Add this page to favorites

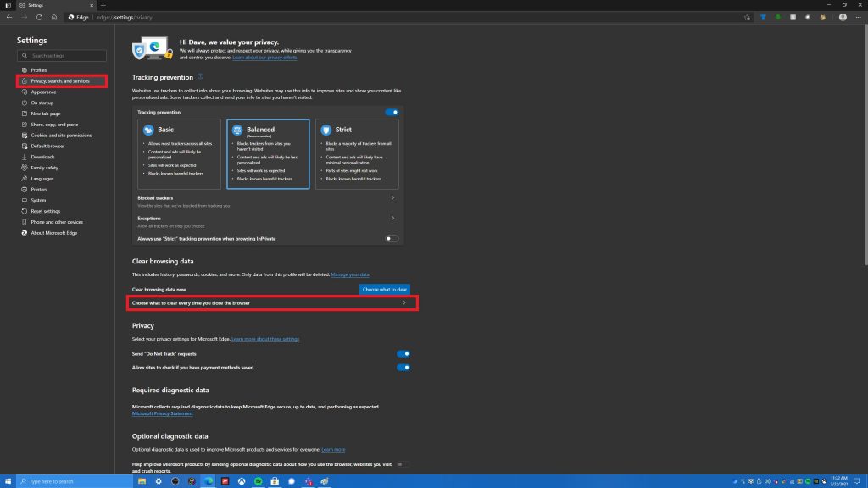(748, 17)
